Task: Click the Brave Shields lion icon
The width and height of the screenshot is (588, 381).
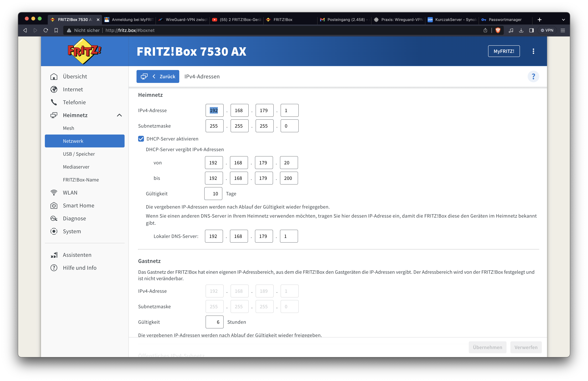Action: (x=498, y=30)
